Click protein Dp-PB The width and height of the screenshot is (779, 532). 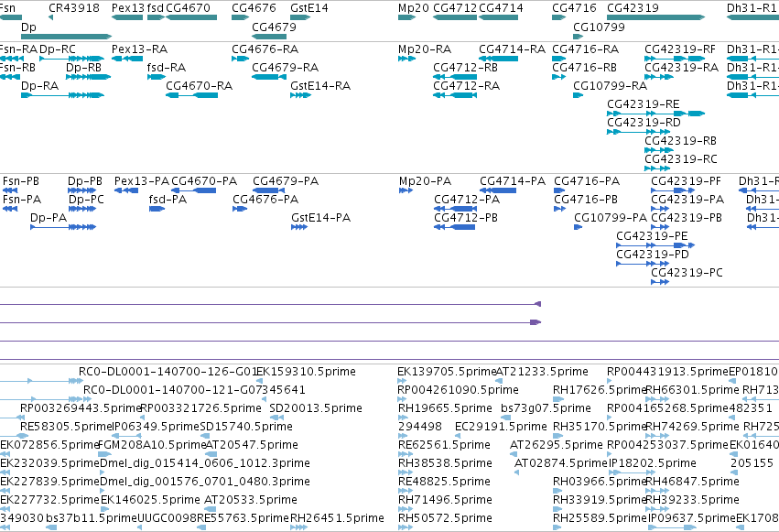[x=85, y=181]
